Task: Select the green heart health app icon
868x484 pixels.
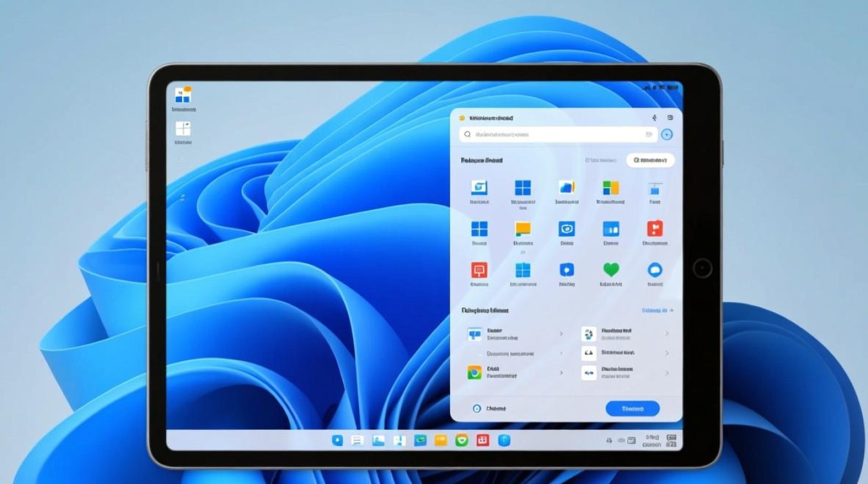Action: coord(610,269)
